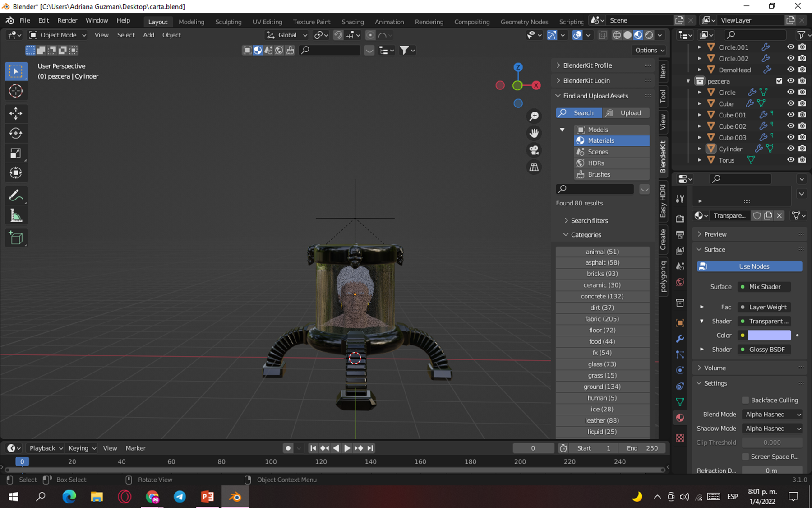Select the Rotate tool
Image resolution: width=812 pixels, height=508 pixels.
[16, 133]
